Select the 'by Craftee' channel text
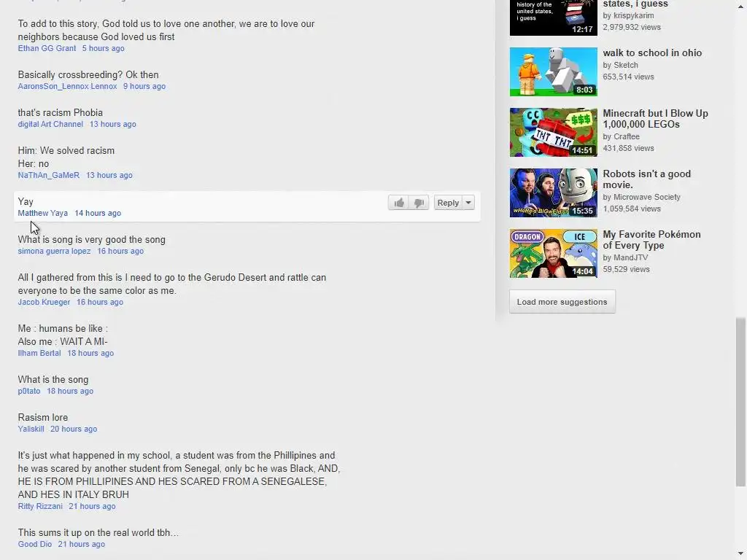Image resolution: width=747 pixels, height=560 pixels. click(622, 136)
